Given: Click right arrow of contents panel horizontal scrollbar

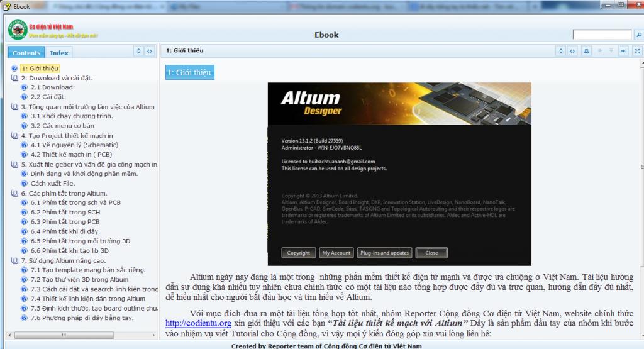Looking at the screenshot, I should [x=153, y=335].
